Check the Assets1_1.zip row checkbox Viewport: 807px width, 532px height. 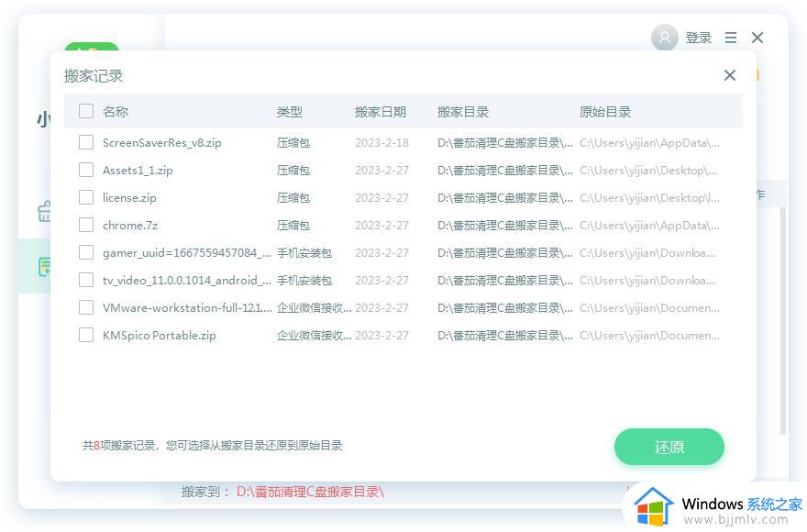[86, 170]
